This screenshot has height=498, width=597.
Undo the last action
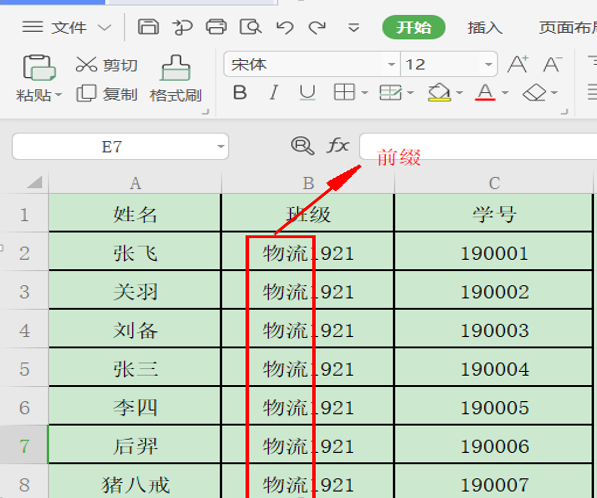[x=285, y=27]
